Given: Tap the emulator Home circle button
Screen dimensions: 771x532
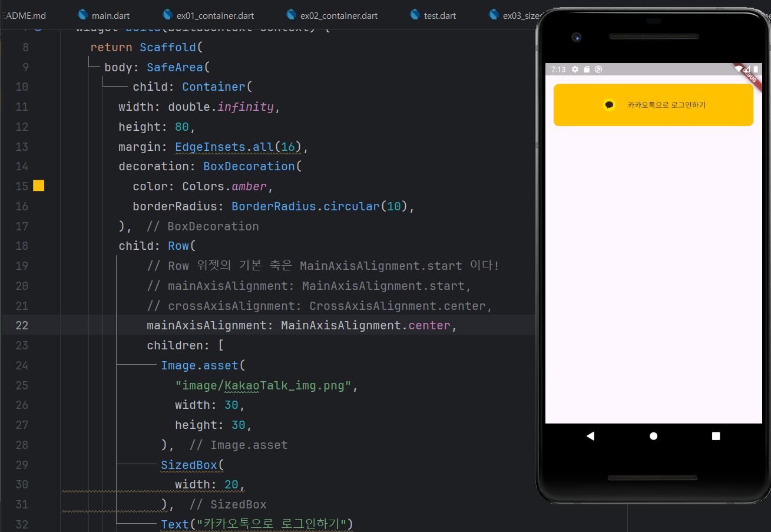Looking at the screenshot, I should click(x=653, y=436).
